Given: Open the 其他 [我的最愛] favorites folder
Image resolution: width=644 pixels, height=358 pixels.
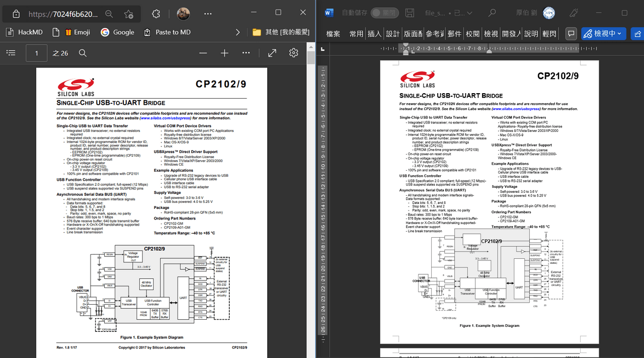Looking at the screenshot, I should pyautogui.click(x=281, y=32).
